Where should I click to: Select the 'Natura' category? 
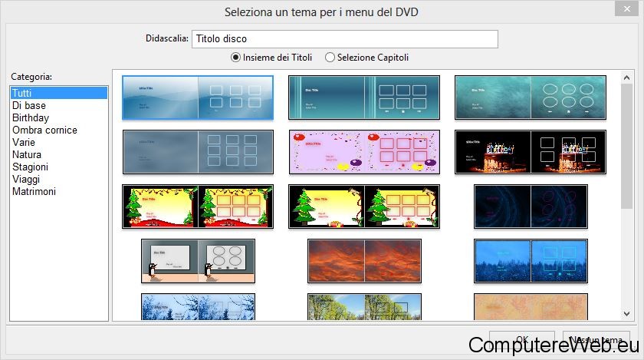pos(59,155)
